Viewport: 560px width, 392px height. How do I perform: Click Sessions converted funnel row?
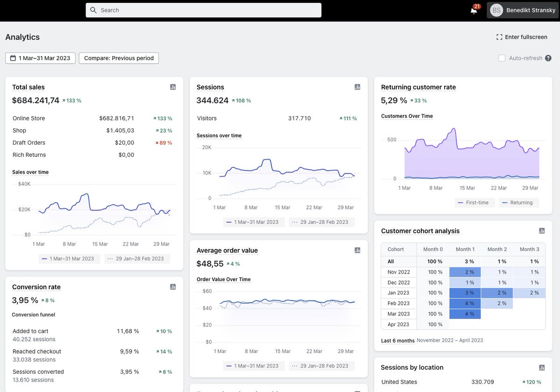(92, 376)
